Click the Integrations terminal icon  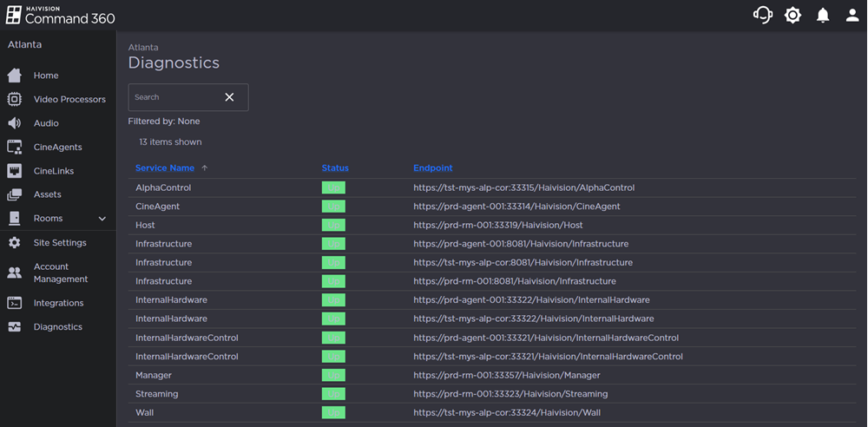(15, 303)
